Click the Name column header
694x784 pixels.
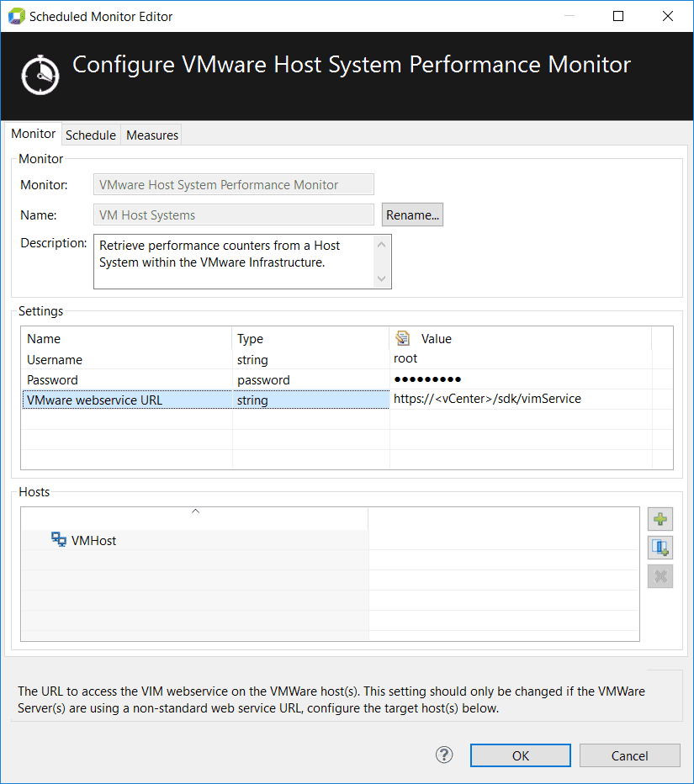tap(127, 338)
